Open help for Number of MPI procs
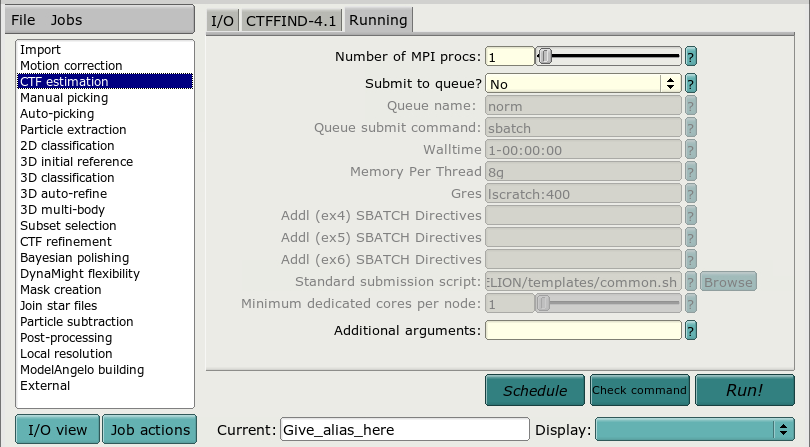 tap(691, 56)
